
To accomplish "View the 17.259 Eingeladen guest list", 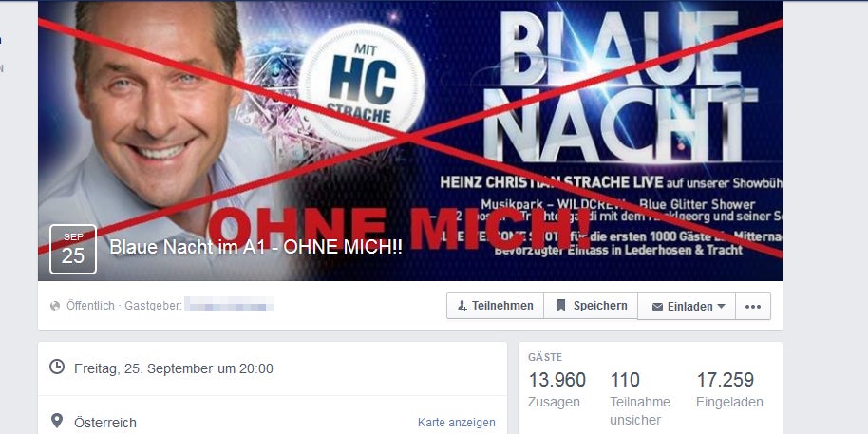I will point(729,389).
